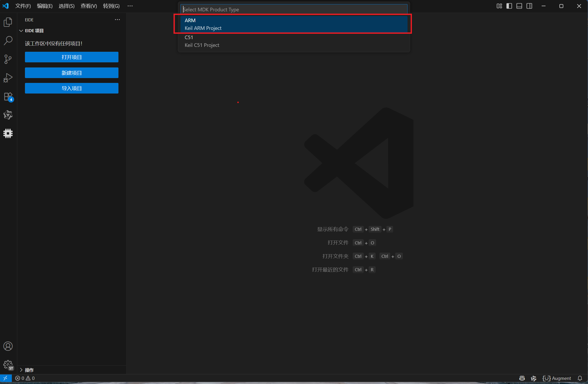Click the 导入项目 button
The height and width of the screenshot is (384, 588).
72,88
